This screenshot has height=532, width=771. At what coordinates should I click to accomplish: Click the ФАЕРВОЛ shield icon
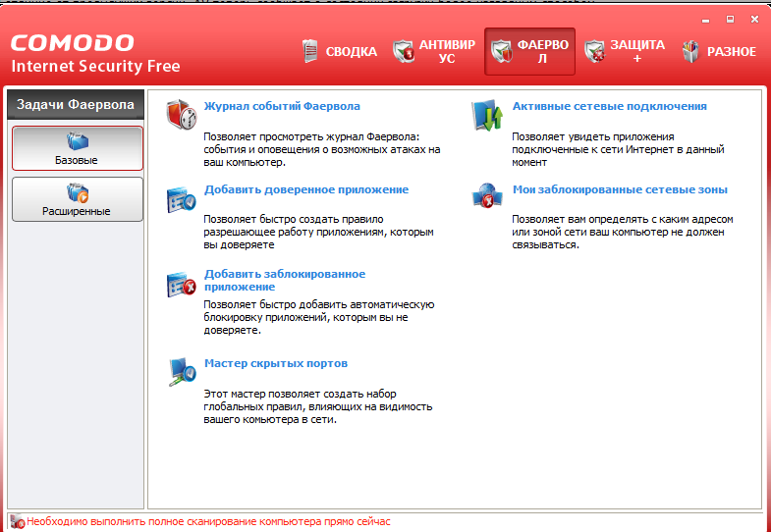pos(502,52)
